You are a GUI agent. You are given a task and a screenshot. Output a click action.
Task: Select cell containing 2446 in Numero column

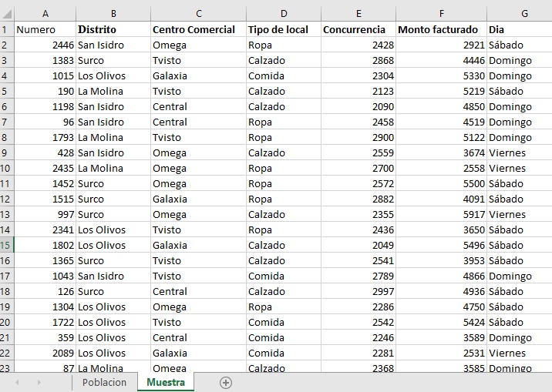(45, 45)
